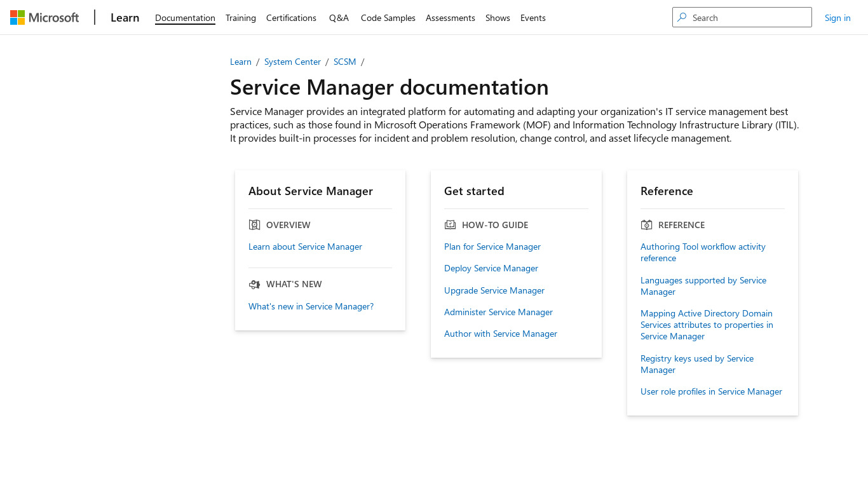Click the search magnifier icon
The width and height of the screenshot is (868, 488).
coord(682,17)
